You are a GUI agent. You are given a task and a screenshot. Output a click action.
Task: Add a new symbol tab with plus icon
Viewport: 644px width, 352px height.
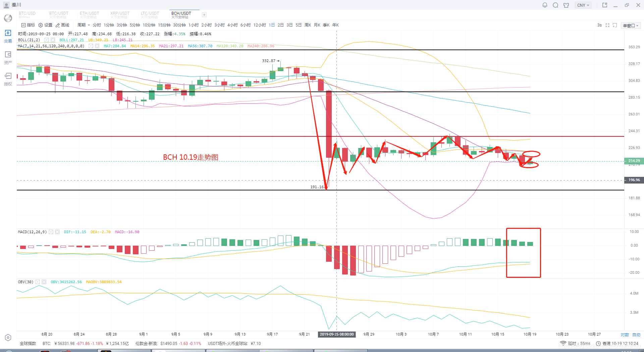point(204,15)
